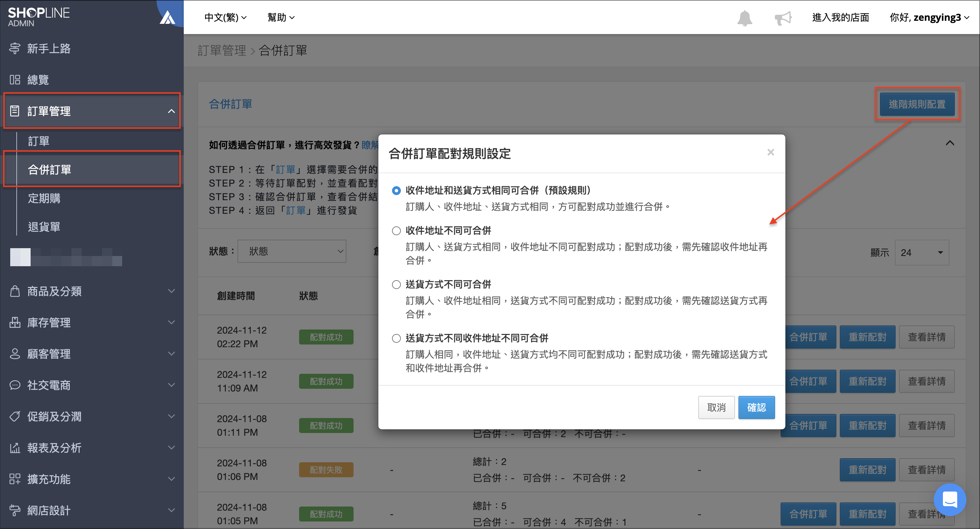Screen dimensions: 980x529
Task: Click 合併訂單 button for 2024-11-08 01:05 PM row
Action: point(808,514)
